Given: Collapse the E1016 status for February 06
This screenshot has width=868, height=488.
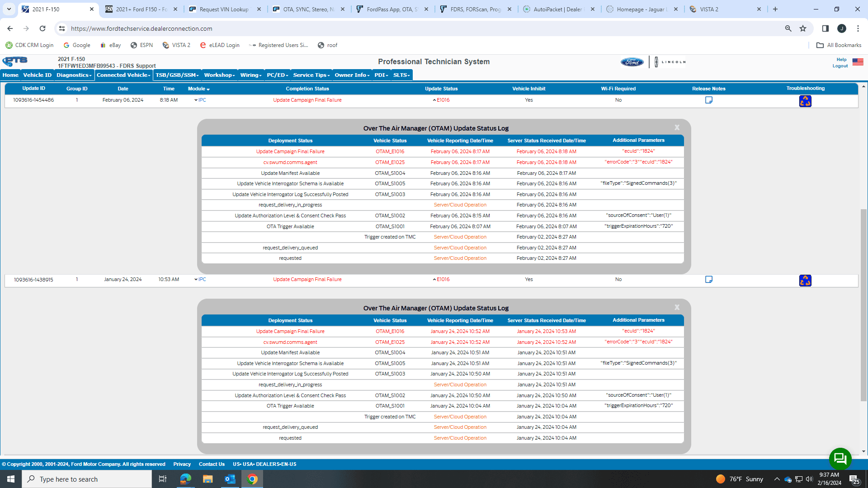Looking at the screenshot, I should (x=441, y=100).
